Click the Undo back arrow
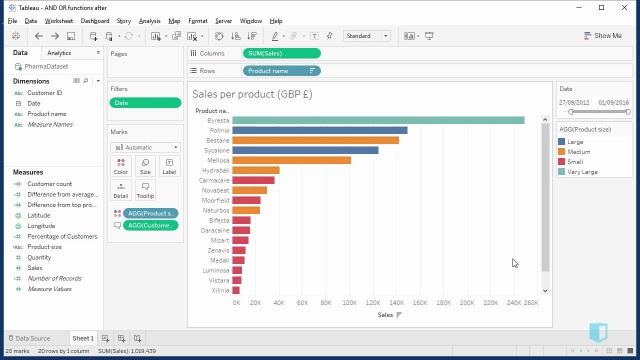 [39, 36]
